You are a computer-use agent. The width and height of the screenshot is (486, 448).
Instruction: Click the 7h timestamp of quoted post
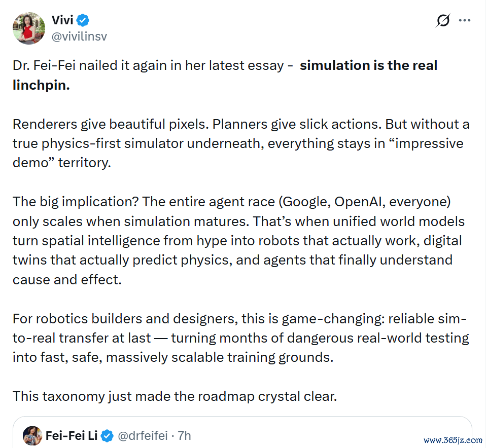click(x=184, y=436)
